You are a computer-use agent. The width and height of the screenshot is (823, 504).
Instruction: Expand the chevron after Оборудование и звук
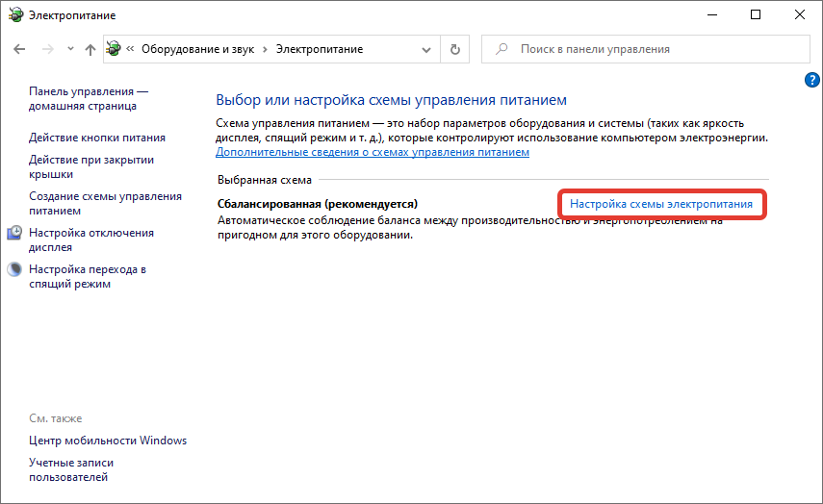point(265,49)
